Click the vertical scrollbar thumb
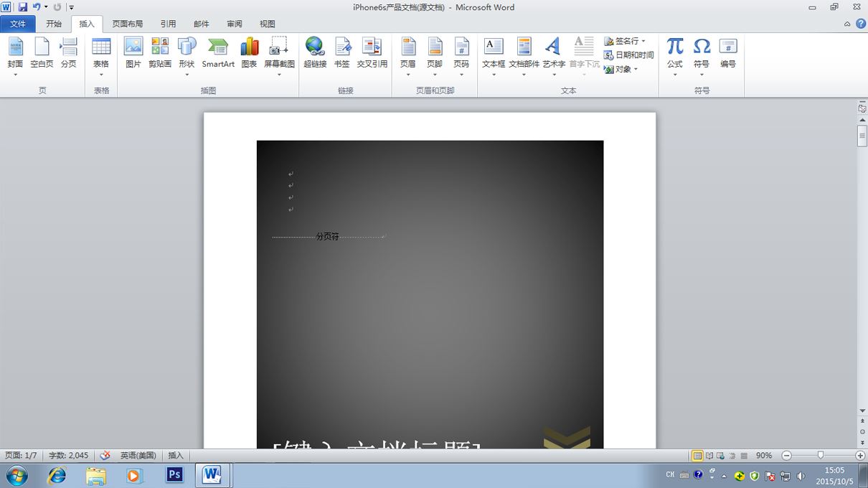The width and height of the screenshot is (868, 488). pyautogui.click(x=862, y=136)
